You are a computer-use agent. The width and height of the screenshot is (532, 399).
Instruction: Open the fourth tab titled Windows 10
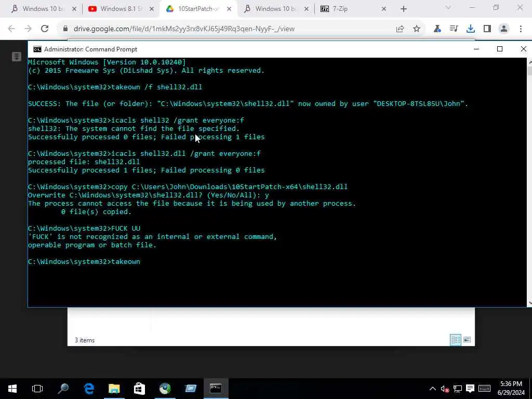point(274,9)
